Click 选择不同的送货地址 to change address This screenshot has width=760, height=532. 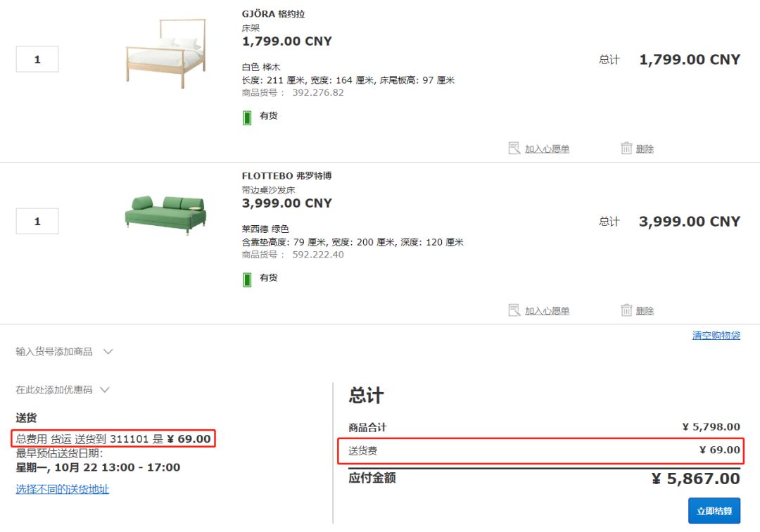pyautogui.click(x=61, y=488)
